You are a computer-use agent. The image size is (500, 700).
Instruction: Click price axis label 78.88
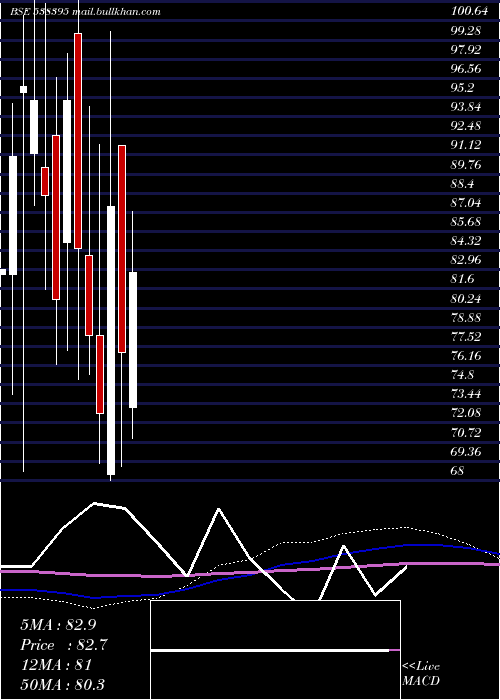466,317
